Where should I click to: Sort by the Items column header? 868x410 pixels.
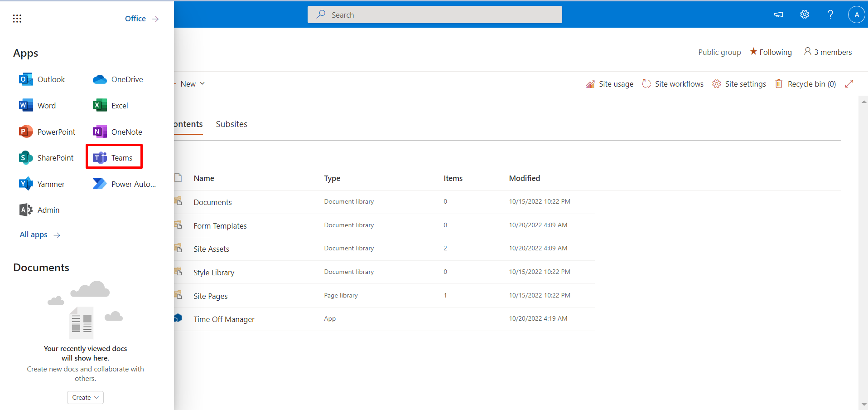(453, 178)
